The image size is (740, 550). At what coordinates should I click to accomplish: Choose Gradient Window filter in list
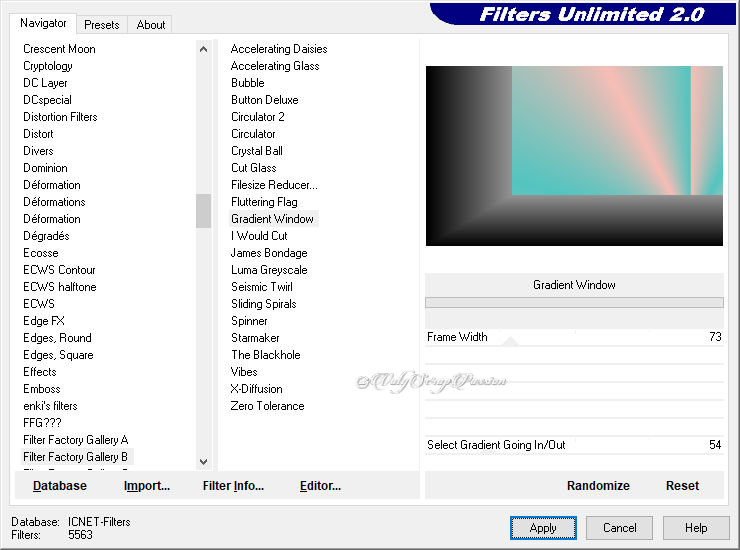[272, 219]
